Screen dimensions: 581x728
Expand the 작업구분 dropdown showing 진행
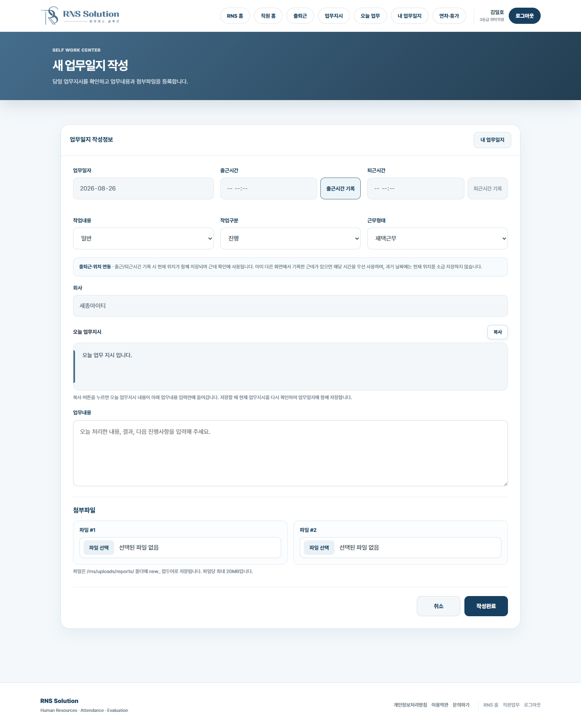[290, 238]
